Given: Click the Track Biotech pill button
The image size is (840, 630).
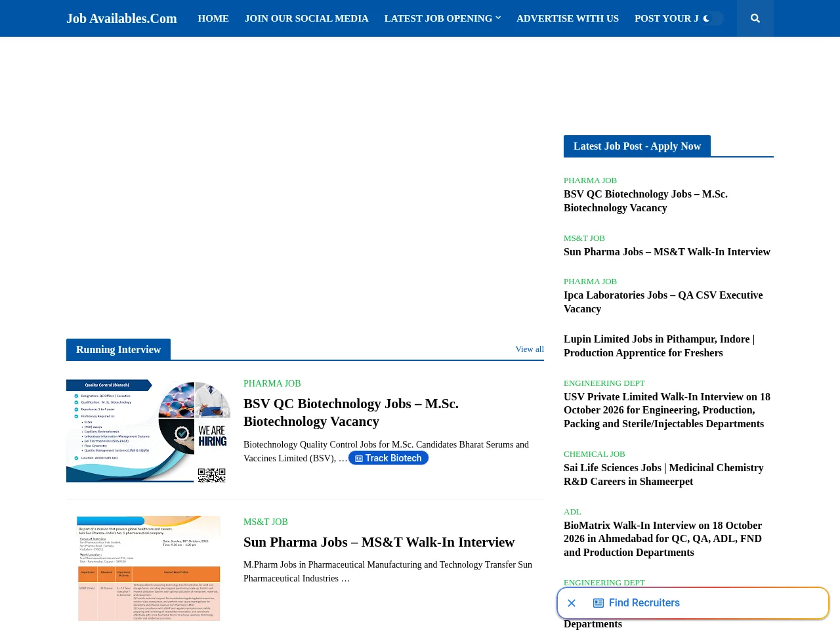Looking at the screenshot, I should [x=388, y=458].
